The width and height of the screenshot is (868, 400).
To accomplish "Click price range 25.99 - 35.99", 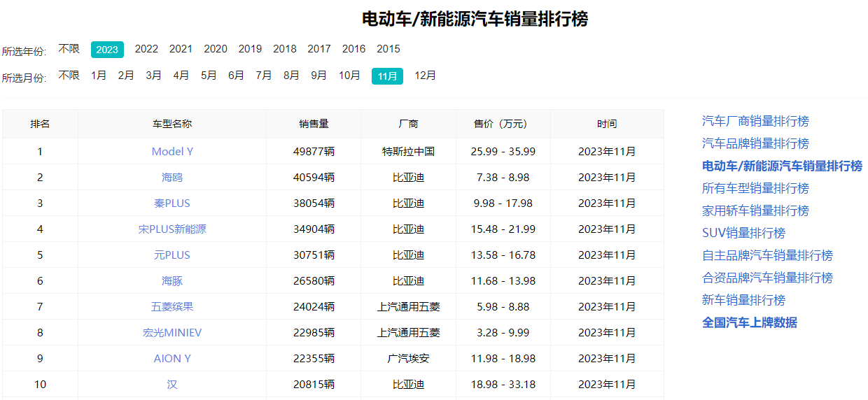I will (x=503, y=151).
